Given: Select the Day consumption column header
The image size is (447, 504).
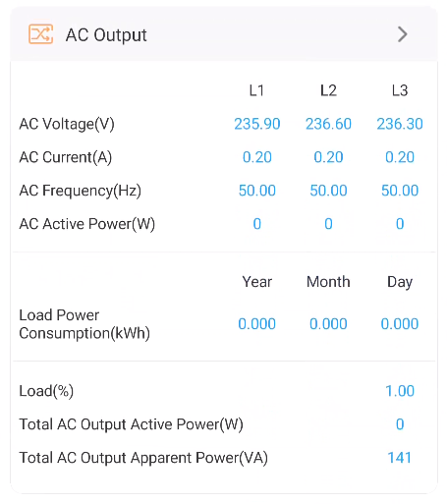Looking at the screenshot, I should [400, 282].
